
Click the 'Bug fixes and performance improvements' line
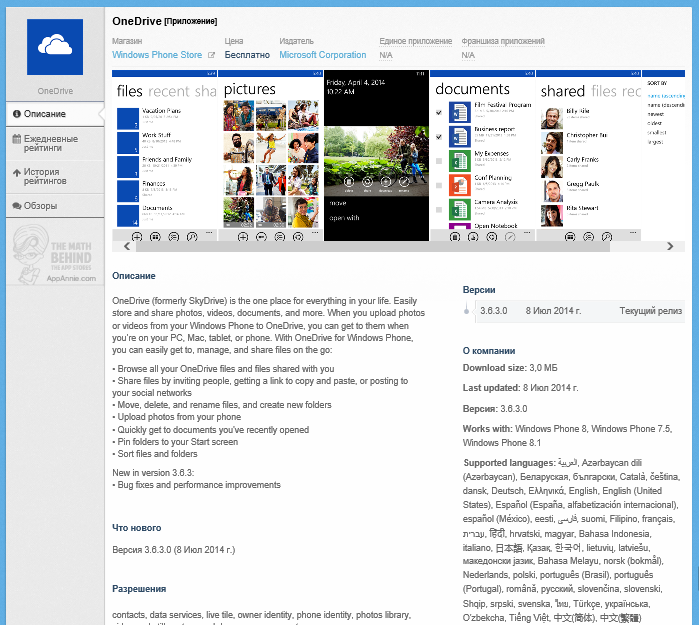197,485
